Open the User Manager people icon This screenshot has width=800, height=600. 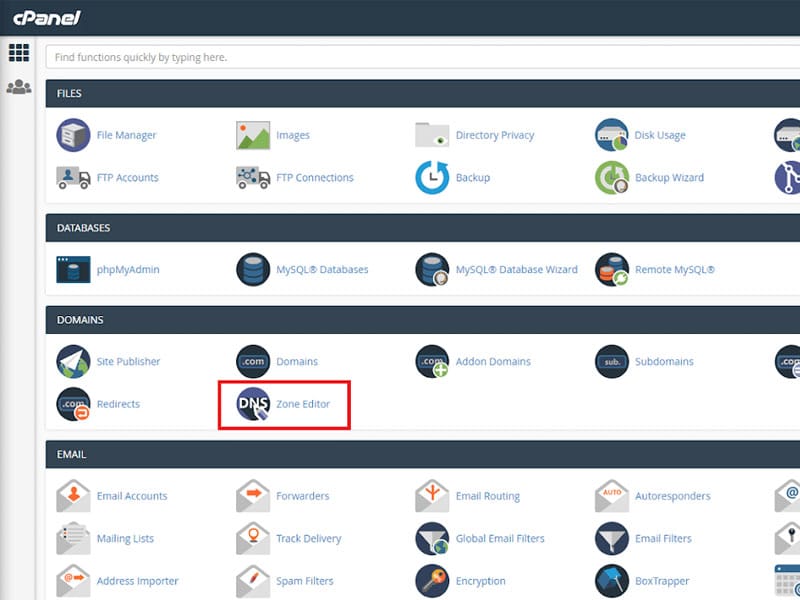tap(19, 87)
